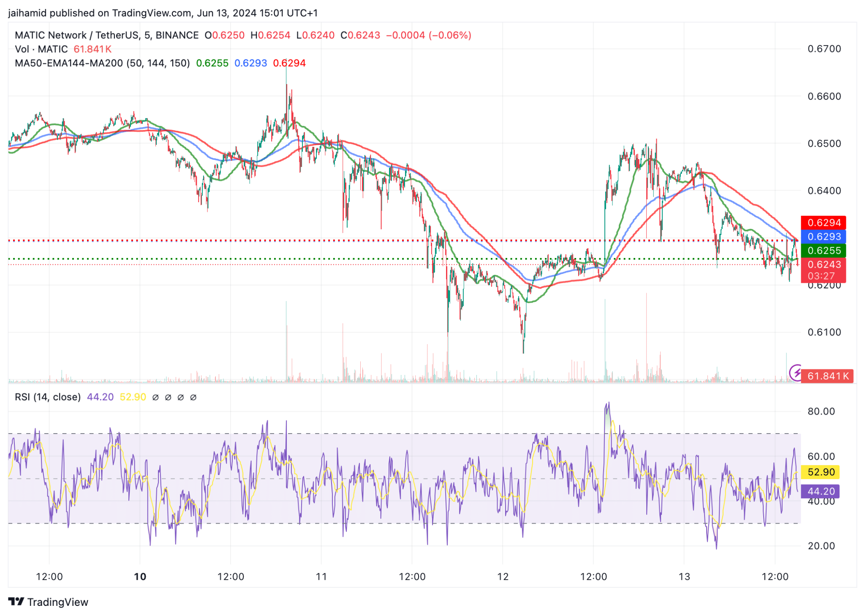Screen dimensions: 865x616
Task: Click the current price 0.6243 countdown label
Action: click(x=823, y=270)
